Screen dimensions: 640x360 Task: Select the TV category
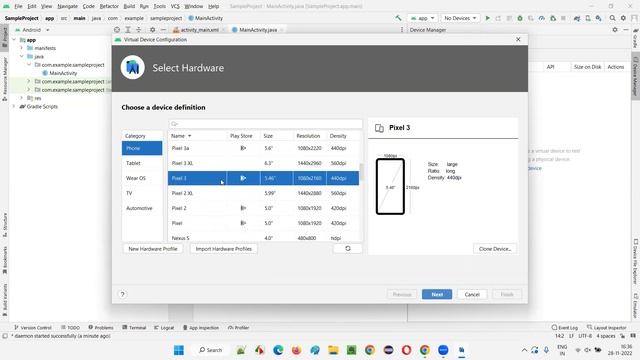coord(142,193)
